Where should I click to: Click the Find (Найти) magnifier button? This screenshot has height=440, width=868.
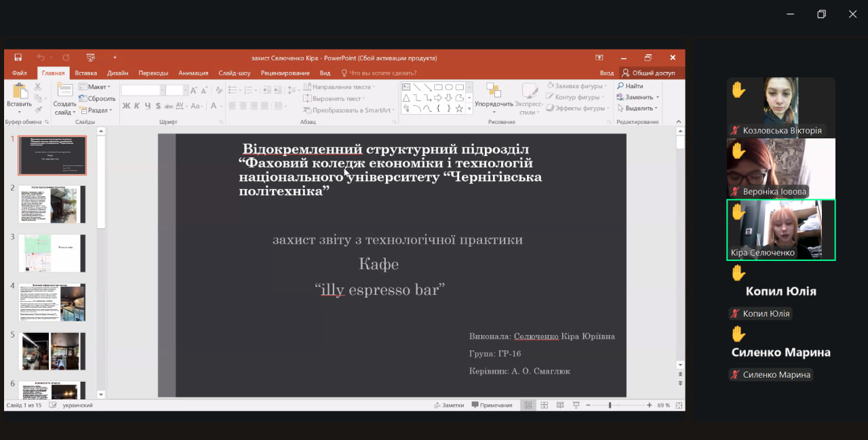click(x=630, y=86)
